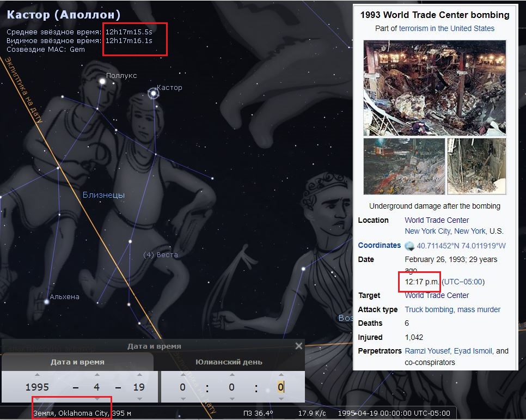Viewport: 526px width, 420px height.
Task: Click the hour field in the time panel
Action: [x=182, y=387]
